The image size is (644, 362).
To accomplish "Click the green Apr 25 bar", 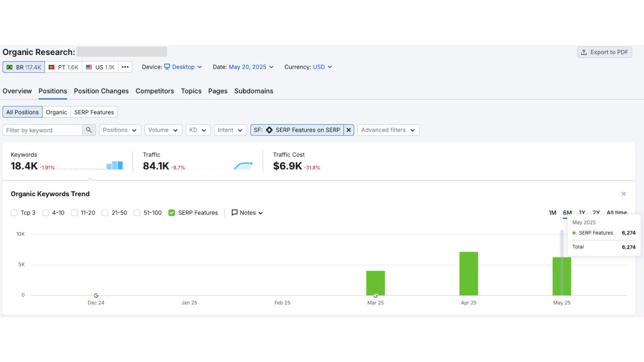I will 468,274.
